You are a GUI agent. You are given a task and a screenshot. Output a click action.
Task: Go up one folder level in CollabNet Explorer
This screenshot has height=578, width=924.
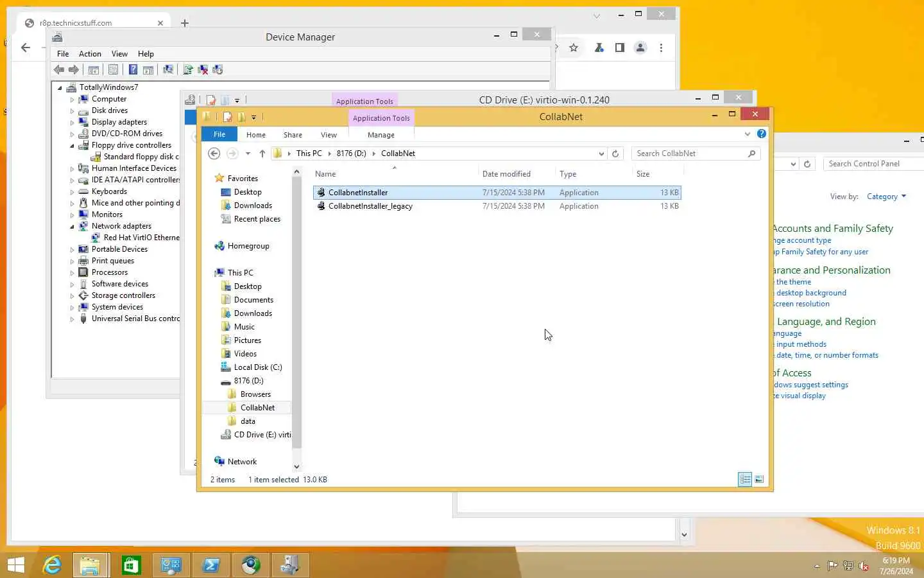(x=262, y=153)
